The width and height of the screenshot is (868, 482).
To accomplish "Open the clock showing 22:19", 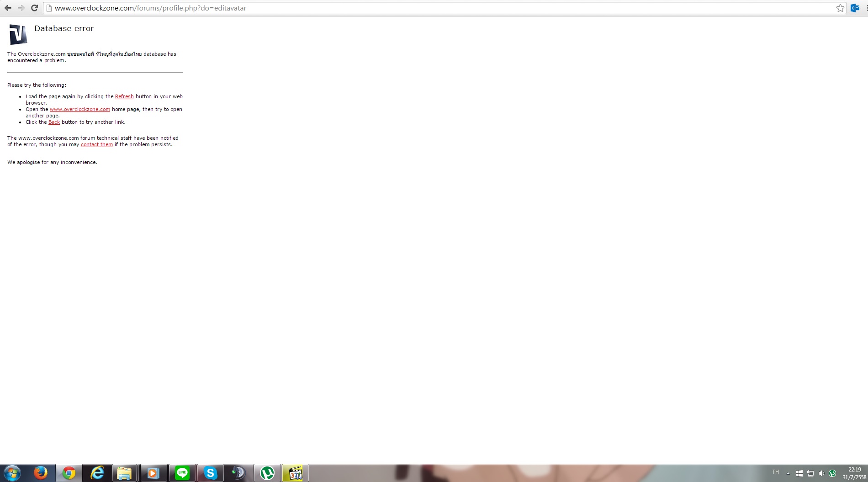I will point(854,473).
